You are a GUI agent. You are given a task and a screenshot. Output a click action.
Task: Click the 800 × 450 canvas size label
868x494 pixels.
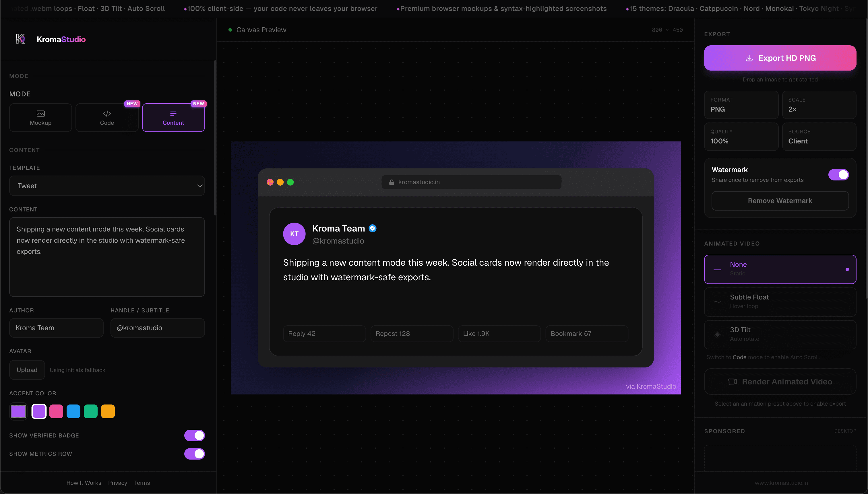[667, 30]
